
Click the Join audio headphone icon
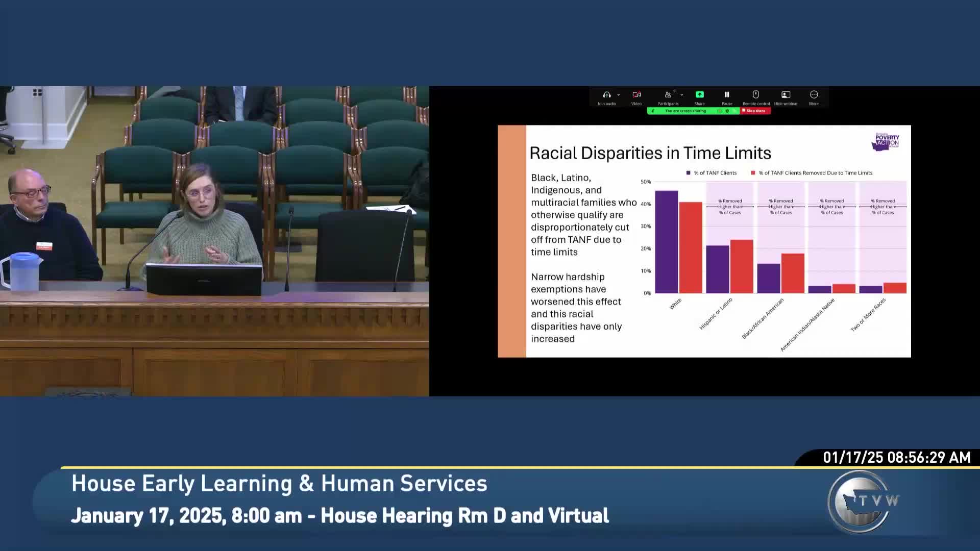pyautogui.click(x=606, y=95)
